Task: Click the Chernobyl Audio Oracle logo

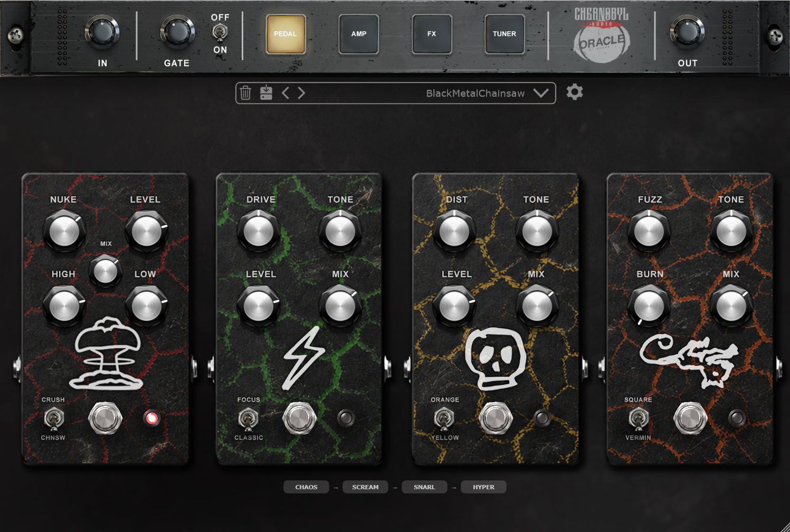Action: [602, 34]
